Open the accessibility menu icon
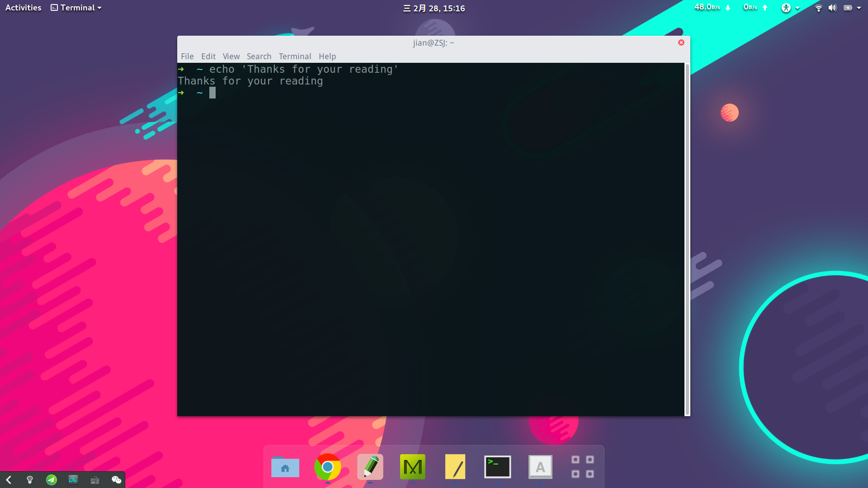Image resolution: width=868 pixels, height=488 pixels. pyautogui.click(x=786, y=8)
